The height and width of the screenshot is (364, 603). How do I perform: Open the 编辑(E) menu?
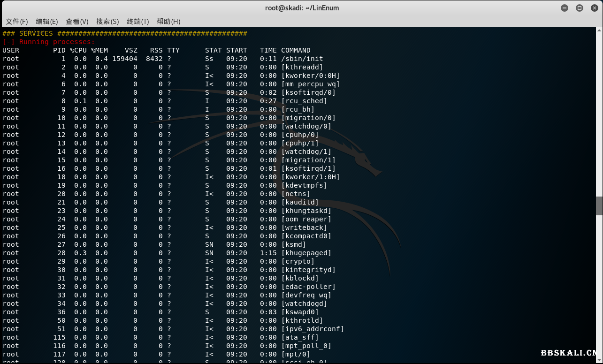tap(47, 22)
